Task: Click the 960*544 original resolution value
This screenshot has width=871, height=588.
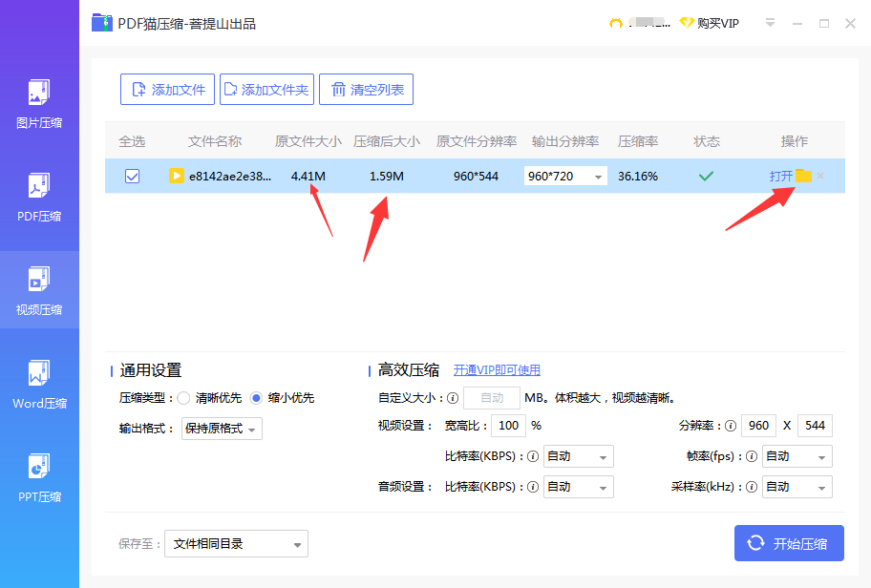Action: tap(476, 176)
